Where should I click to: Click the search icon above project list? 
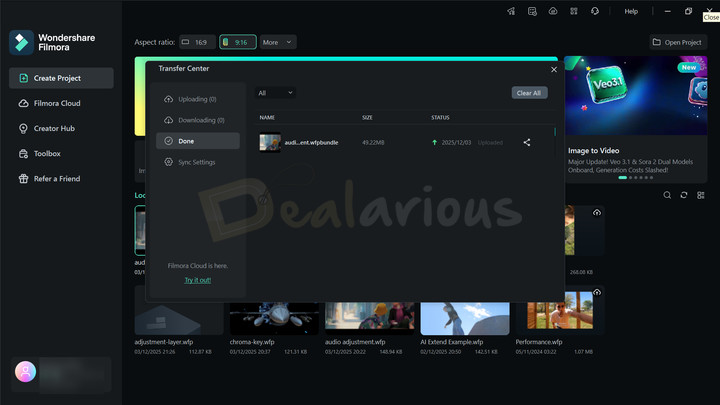(667, 195)
